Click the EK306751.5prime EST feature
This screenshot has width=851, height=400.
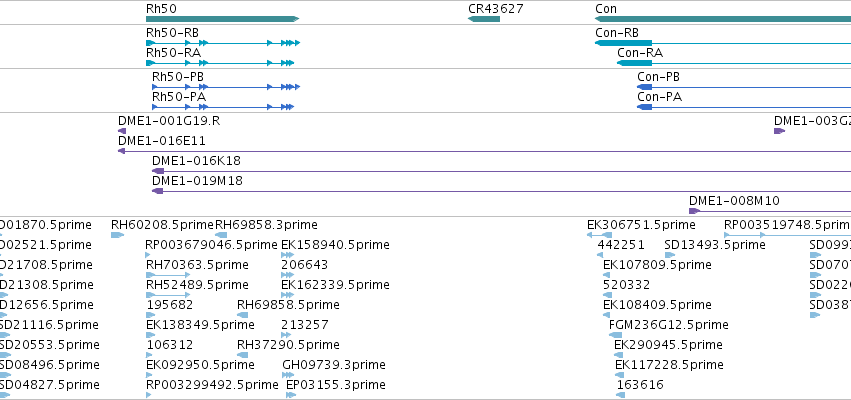coord(599,235)
